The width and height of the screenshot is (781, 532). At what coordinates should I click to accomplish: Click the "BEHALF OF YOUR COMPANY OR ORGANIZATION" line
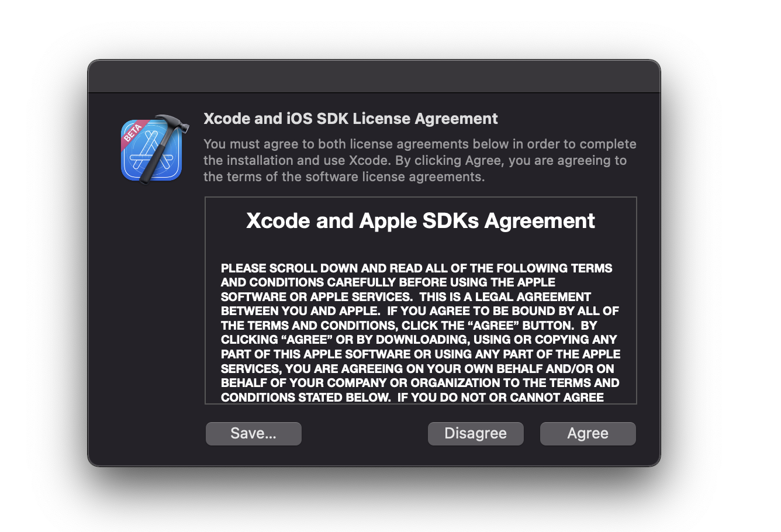[420, 383]
